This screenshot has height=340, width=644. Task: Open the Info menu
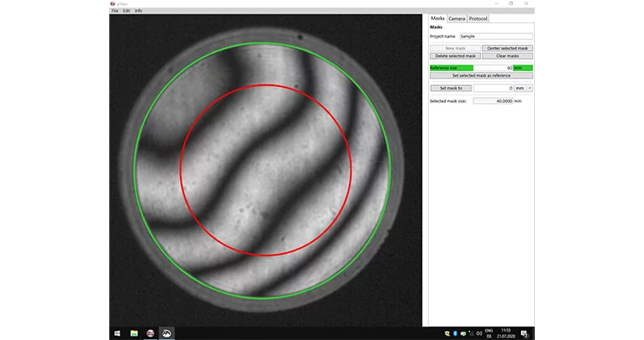pos(138,11)
